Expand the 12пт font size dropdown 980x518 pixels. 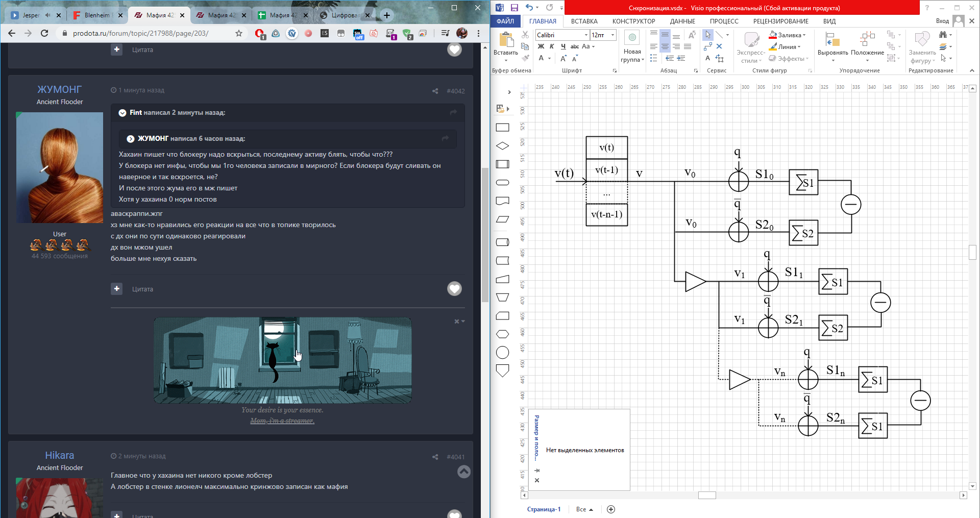(x=612, y=35)
